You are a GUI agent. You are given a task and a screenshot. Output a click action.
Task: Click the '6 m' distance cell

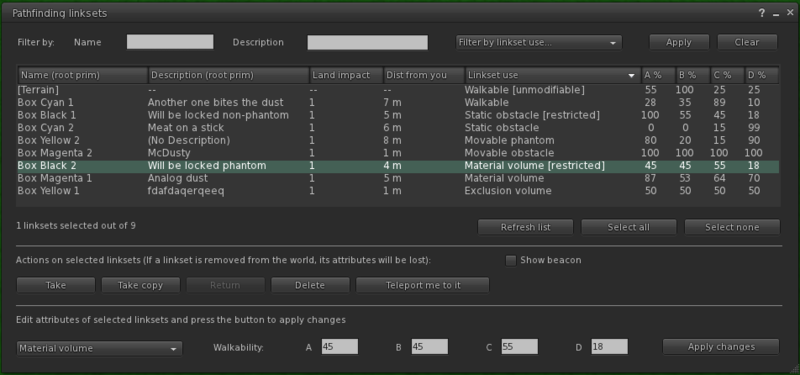coord(392,128)
